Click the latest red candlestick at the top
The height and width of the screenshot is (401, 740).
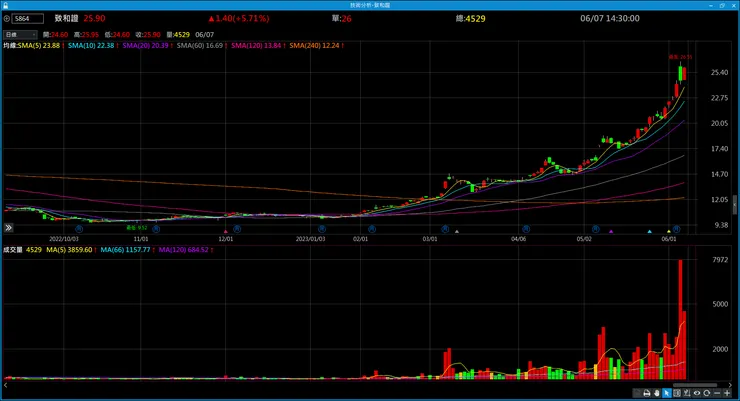(684, 74)
